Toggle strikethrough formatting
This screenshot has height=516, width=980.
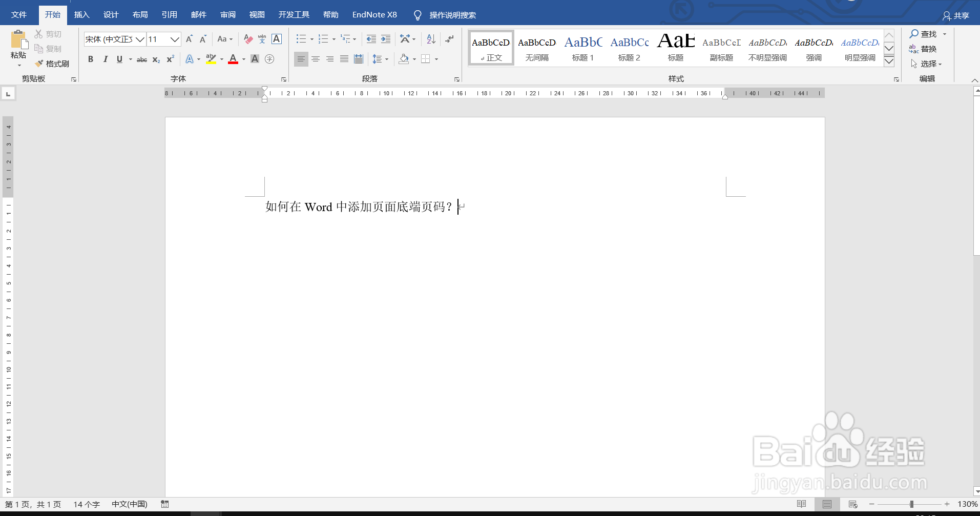pyautogui.click(x=141, y=59)
